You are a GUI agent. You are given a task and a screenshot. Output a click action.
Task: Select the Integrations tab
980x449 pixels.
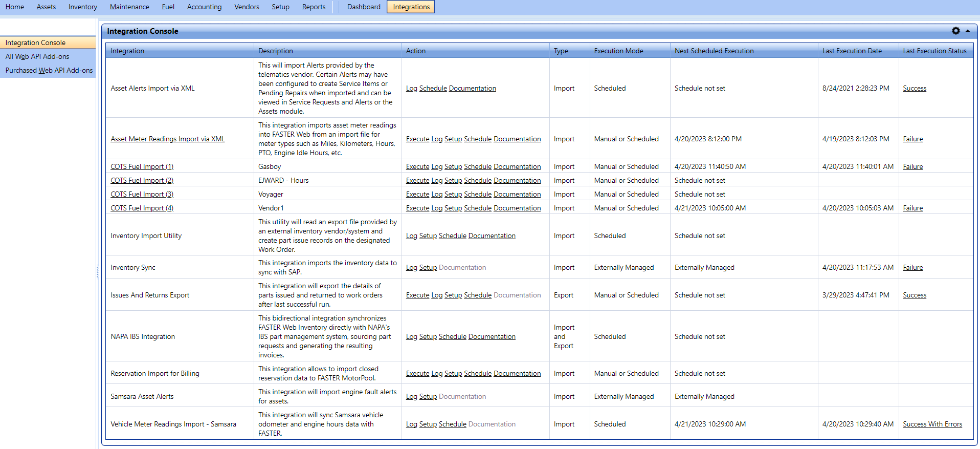pyautogui.click(x=411, y=7)
